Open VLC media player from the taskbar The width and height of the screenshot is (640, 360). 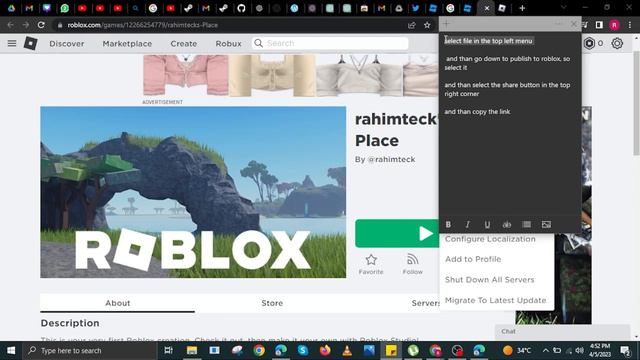[x=347, y=351]
